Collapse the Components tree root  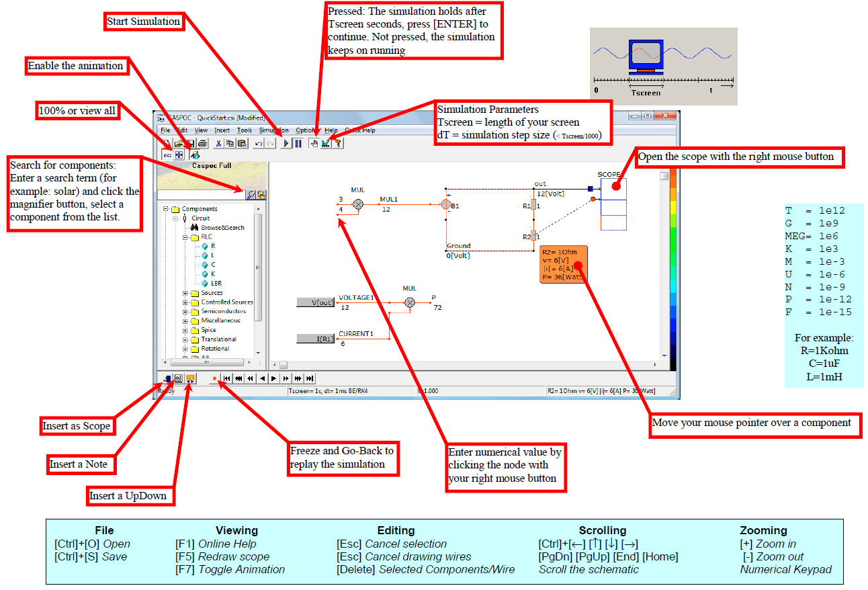(165, 209)
